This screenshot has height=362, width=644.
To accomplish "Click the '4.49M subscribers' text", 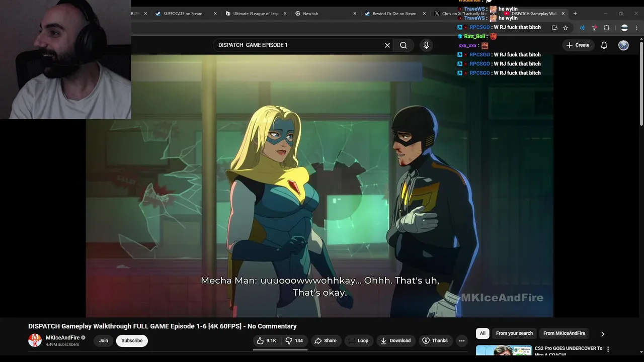I will coord(62,345).
